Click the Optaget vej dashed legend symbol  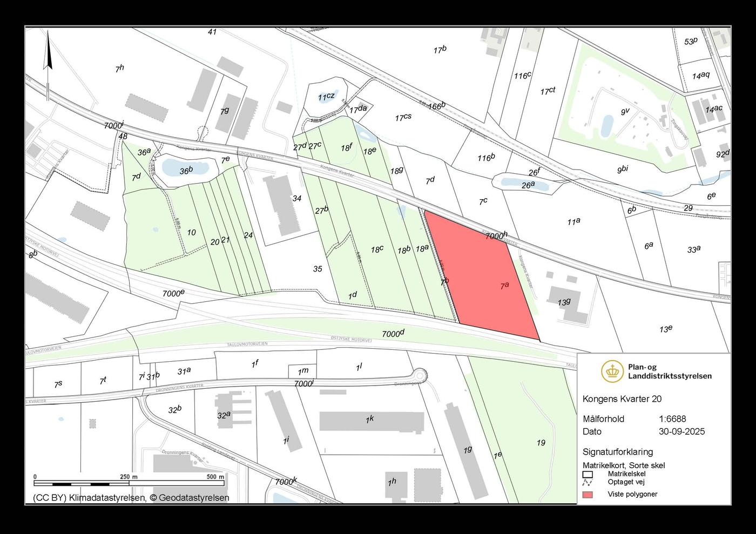coord(588,482)
